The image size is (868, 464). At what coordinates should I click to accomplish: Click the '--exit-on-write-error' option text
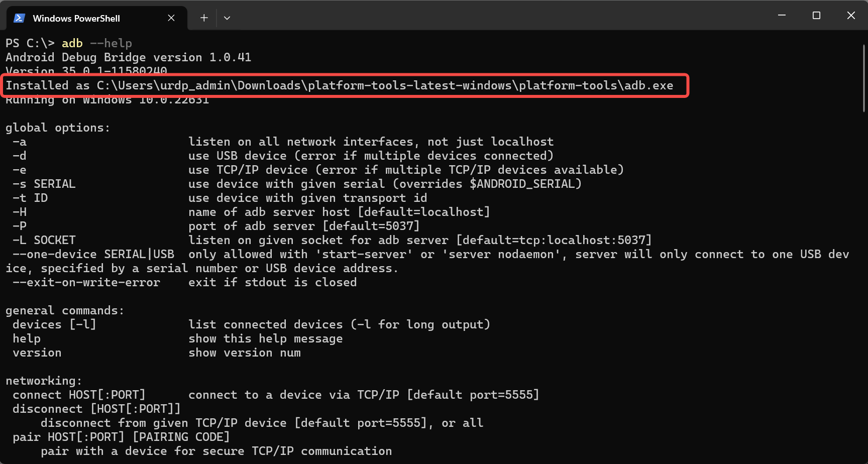click(86, 282)
